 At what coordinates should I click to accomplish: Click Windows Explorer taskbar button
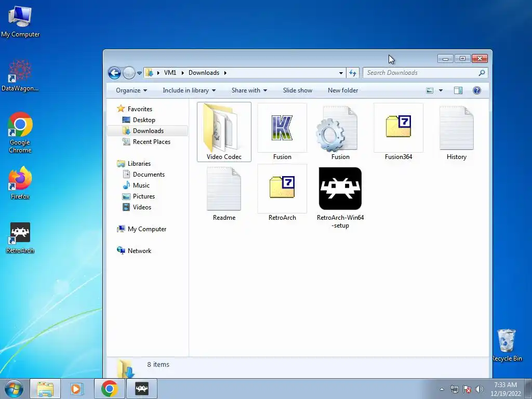[45, 389]
